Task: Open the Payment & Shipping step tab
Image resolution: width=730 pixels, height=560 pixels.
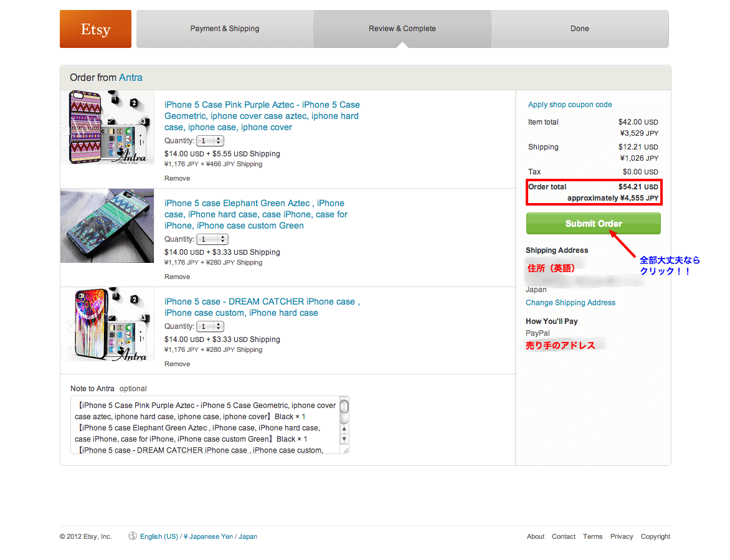Action: tap(225, 29)
